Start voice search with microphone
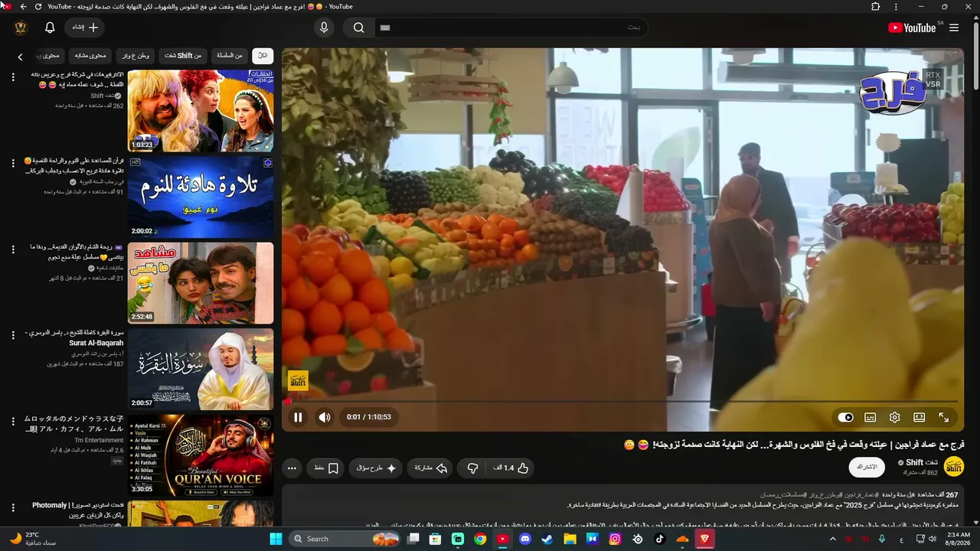This screenshot has width=980, height=551. click(x=324, y=28)
